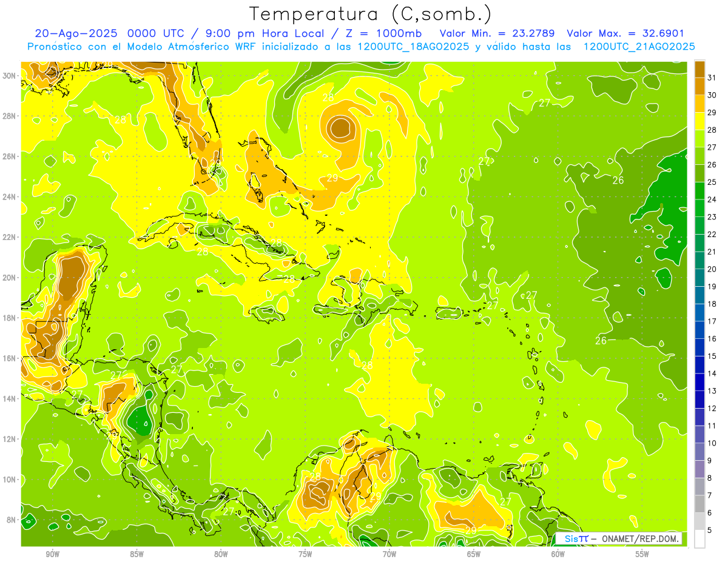Click the init time "1200UTC_18AGO2025"

click(413, 47)
